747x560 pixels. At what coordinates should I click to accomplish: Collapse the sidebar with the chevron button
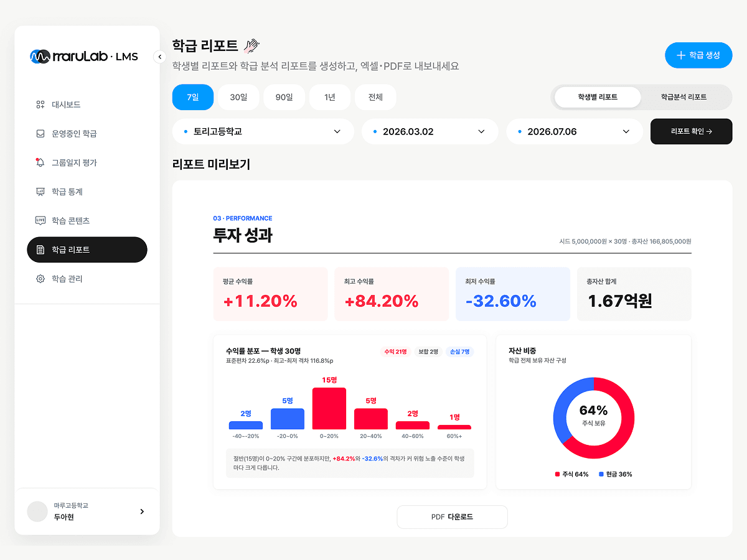click(x=159, y=57)
